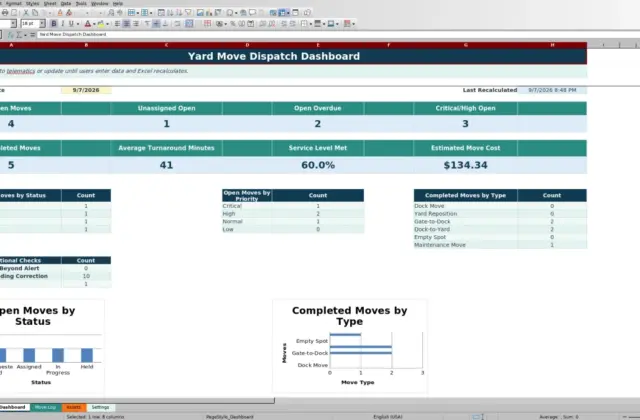Open the Borders dropdown arrow
The width and height of the screenshot is (640, 420).
click(311, 24)
